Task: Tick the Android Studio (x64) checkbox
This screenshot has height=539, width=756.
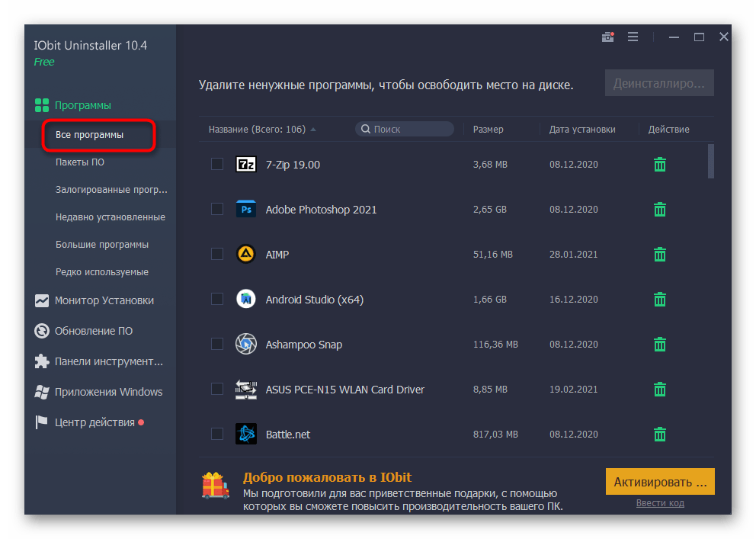Action: 217,299
